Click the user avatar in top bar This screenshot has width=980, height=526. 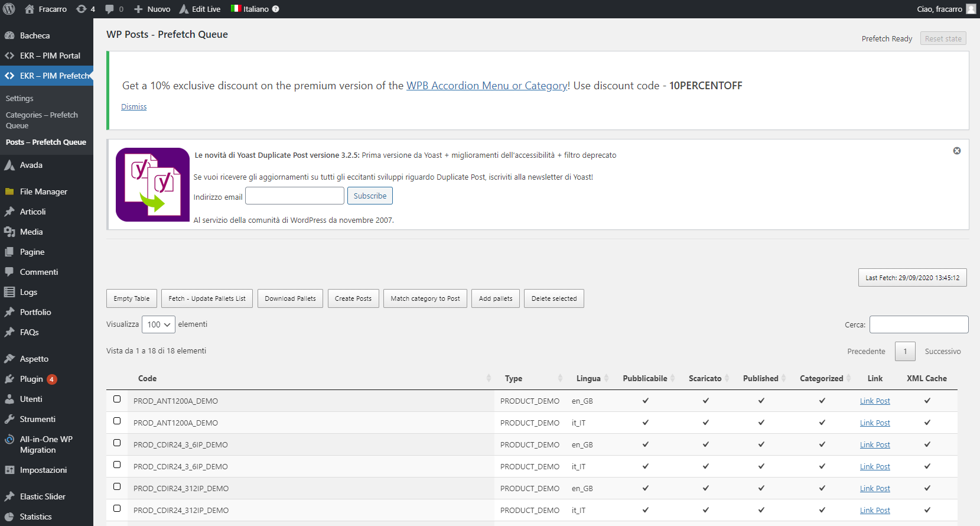click(x=971, y=9)
